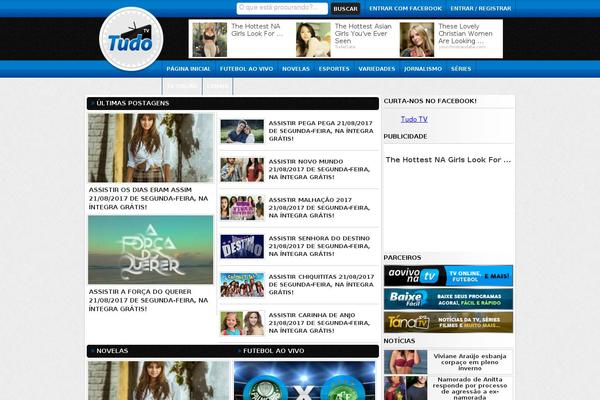Open 'Assistir Os Dias Eram Assim' title link

tap(148, 198)
